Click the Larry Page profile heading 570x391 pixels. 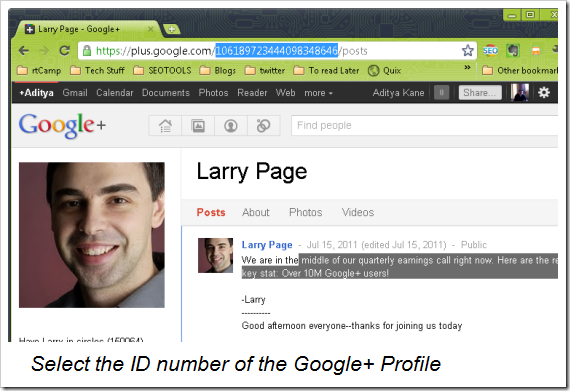[252, 172]
